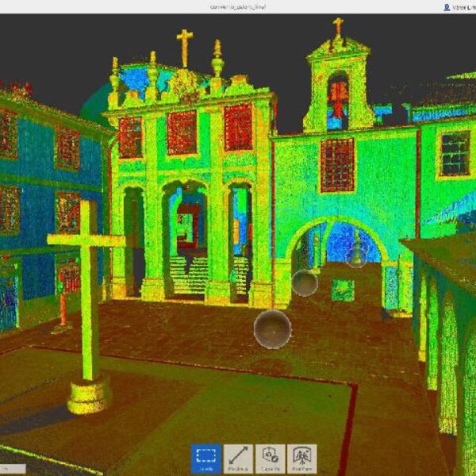Click the cross on top of the bell tower

click(338, 25)
